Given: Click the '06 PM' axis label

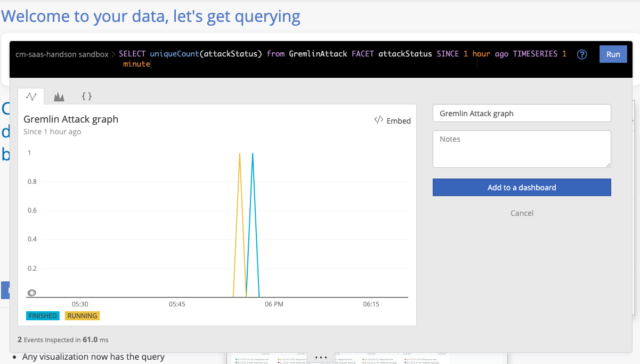Looking at the screenshot, I should tap(274, 304).
